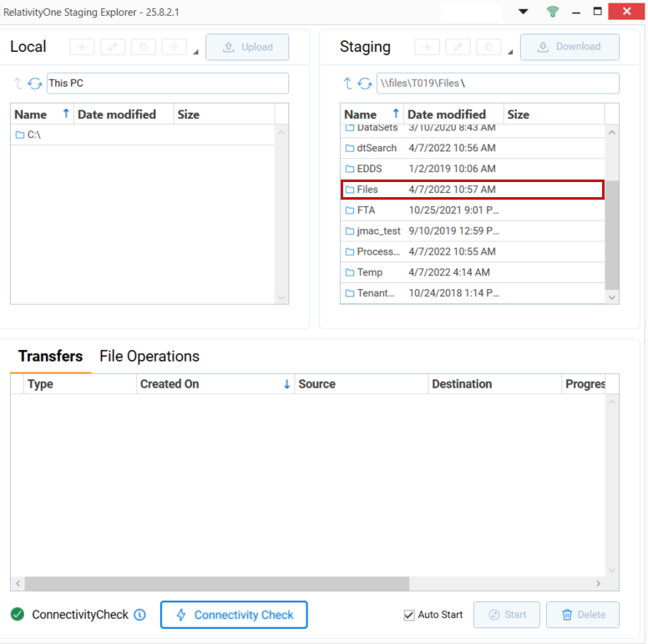Click the move icon in Local toolbar
The image size is (648, 644).
pyautogui.click(x=174, y=47)
